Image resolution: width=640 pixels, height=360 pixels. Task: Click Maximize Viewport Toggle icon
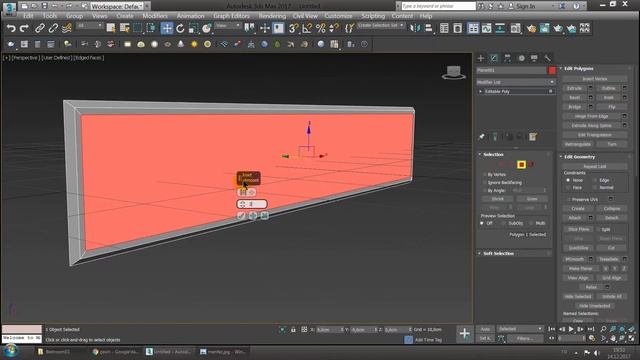[x=631, y=338]
